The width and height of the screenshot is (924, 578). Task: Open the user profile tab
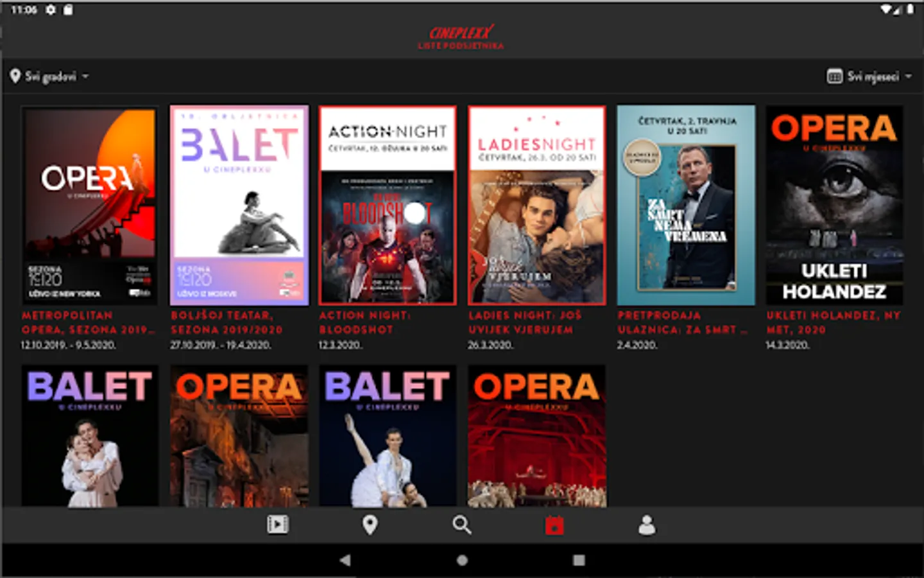pyautogui.click(x=647, y=525)
